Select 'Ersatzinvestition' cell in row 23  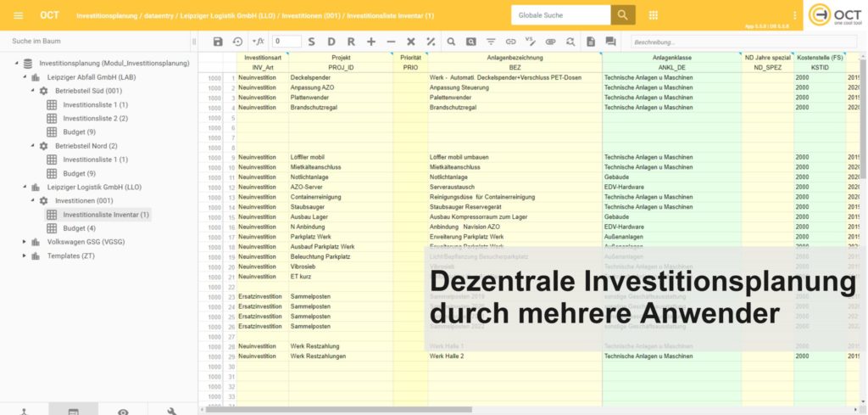(x=263, y=296)
